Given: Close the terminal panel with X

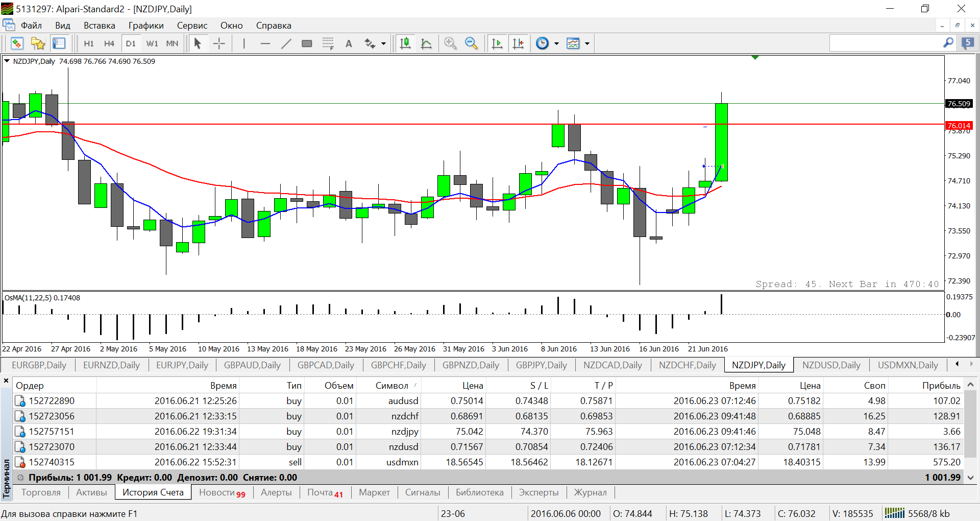Looking at the screenshot, I should [x=6, y=381].
